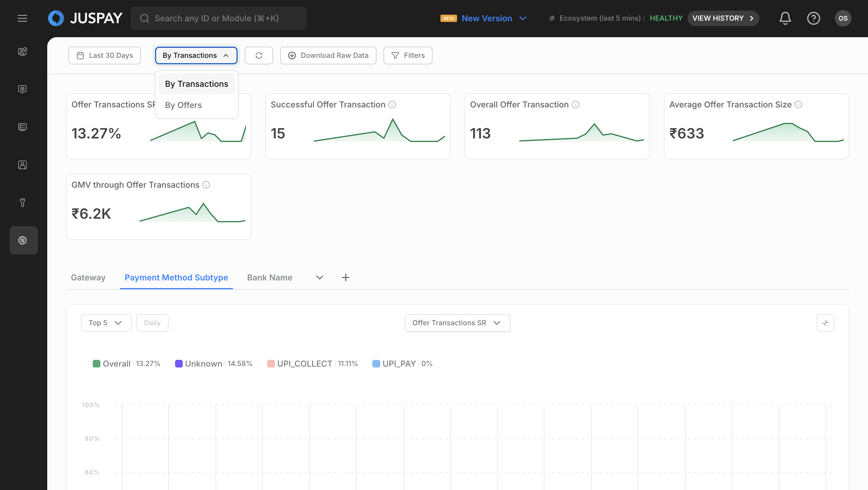The image size is (868, 490).
Task: Click the refresh data icon button
Action: pos(258,55)
